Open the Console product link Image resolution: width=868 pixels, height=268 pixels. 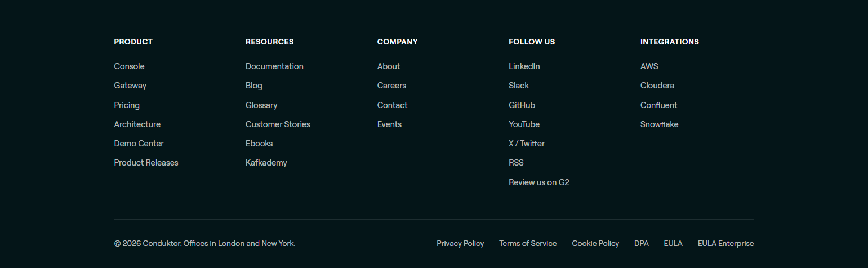click(x=129, y=66)
